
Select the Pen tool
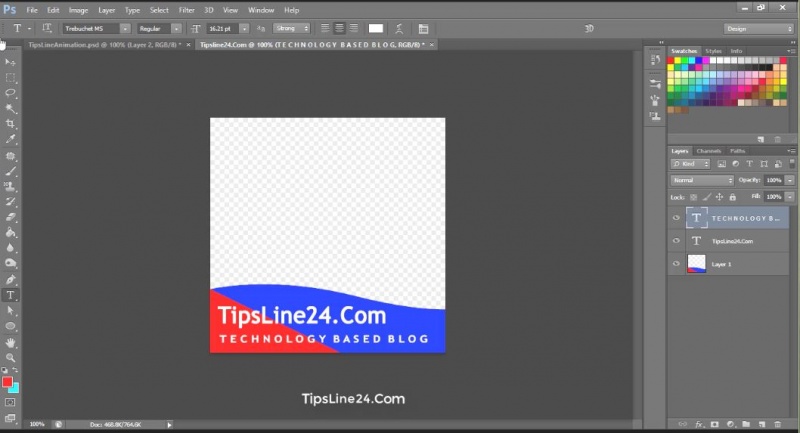pyautogui.click(x=10, y=279)
